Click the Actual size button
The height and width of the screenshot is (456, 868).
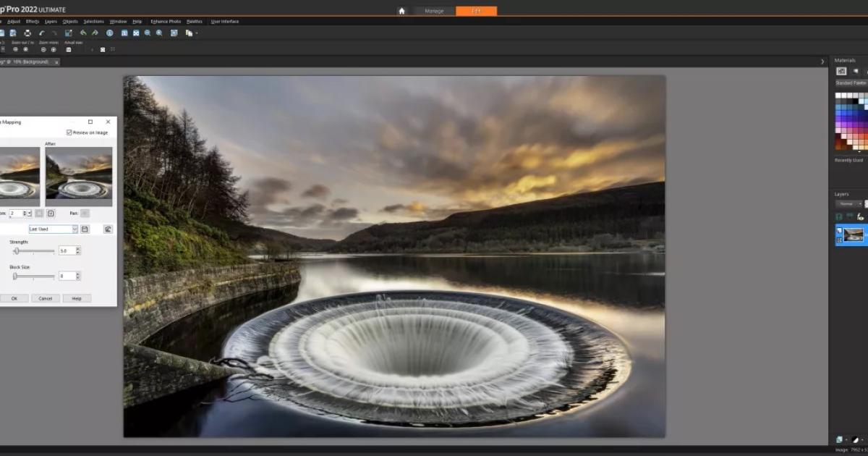69,49
